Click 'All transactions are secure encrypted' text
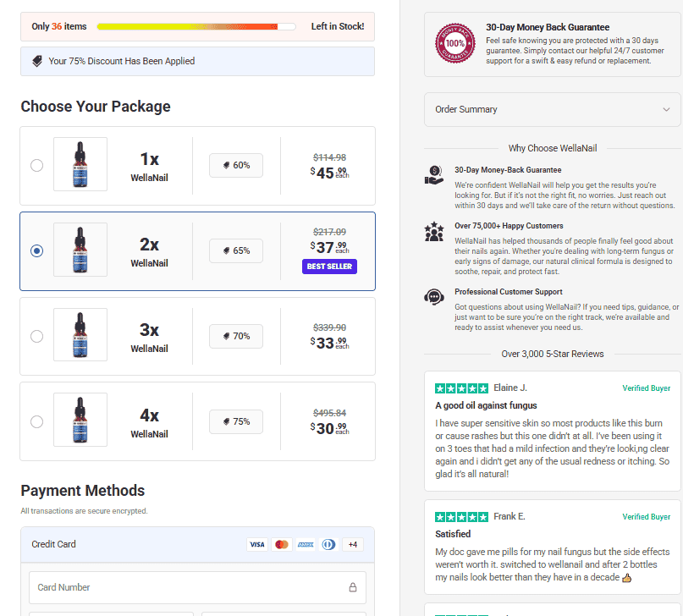This screenshot has width=683, height=616. coord(84,510)
